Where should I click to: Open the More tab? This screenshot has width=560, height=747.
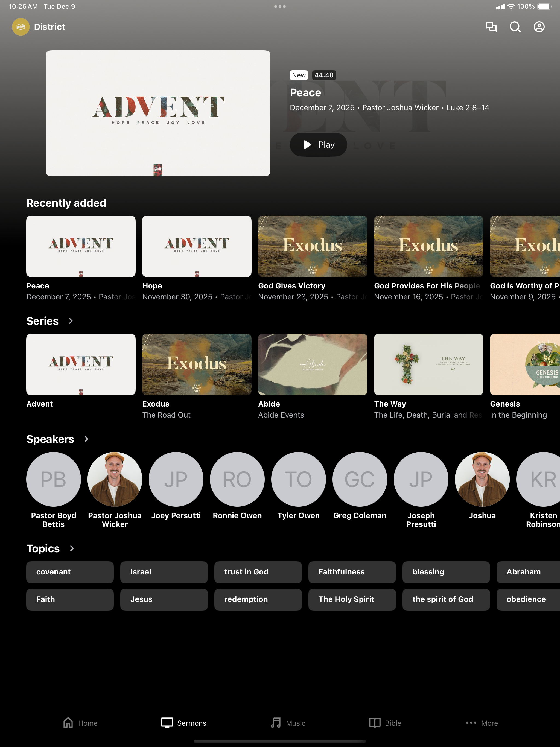482,723
